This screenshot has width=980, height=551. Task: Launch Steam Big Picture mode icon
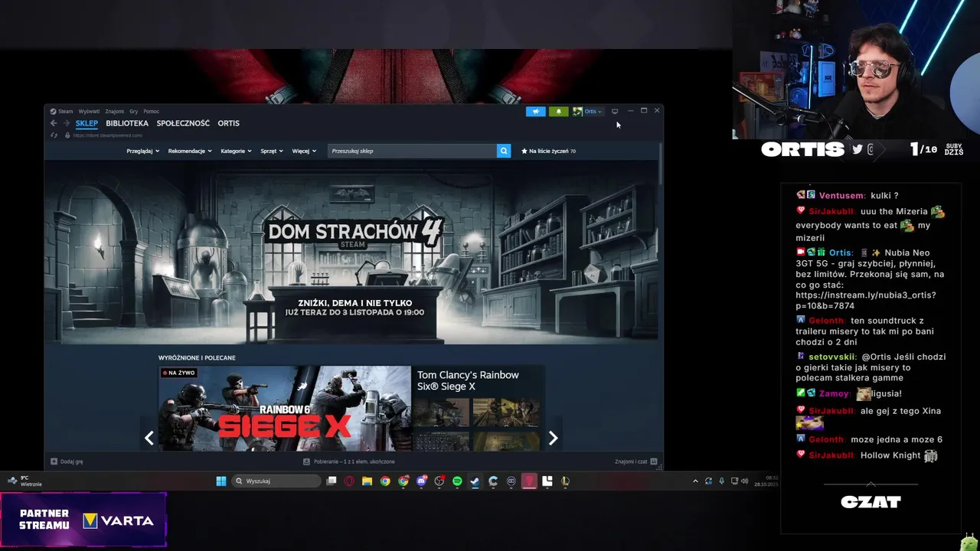point(614,111)
